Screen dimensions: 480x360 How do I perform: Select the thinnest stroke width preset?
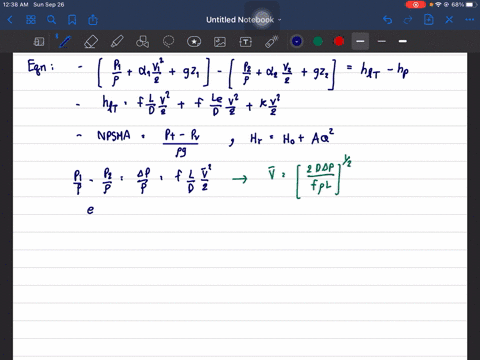(x=382, y=41)
